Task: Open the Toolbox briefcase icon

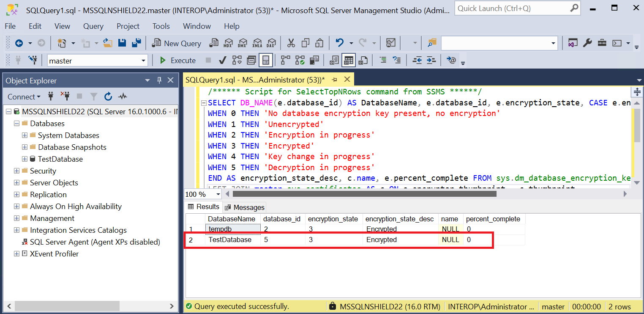Action: [x=602, y=43]
